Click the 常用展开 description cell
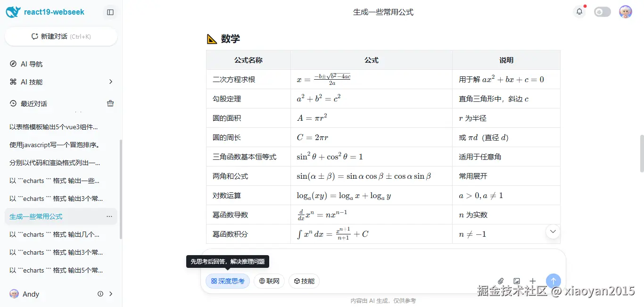The image size is (644, 307). click(506, 176)
